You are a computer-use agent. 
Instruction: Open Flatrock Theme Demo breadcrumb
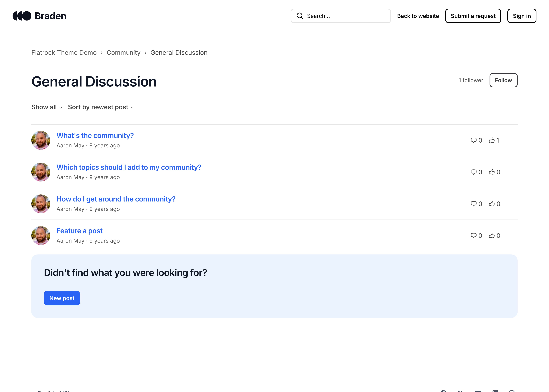(64, 53)
